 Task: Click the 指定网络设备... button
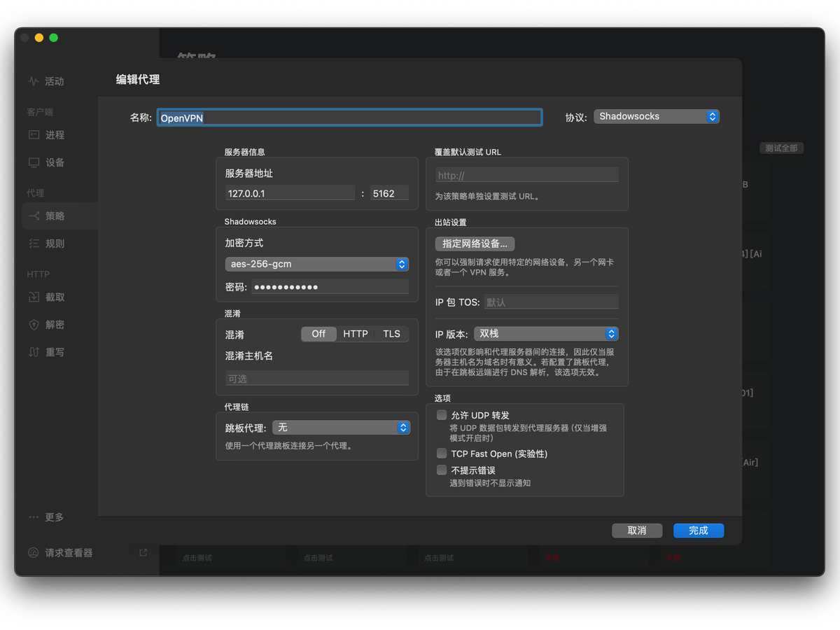pyautogui.click(x=475, y=244)
